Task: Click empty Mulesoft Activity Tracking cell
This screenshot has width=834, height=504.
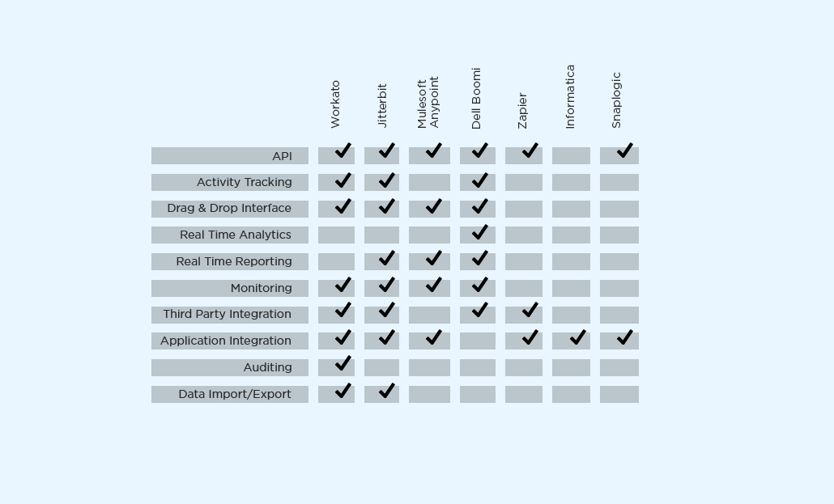Action: pos(429,182)
